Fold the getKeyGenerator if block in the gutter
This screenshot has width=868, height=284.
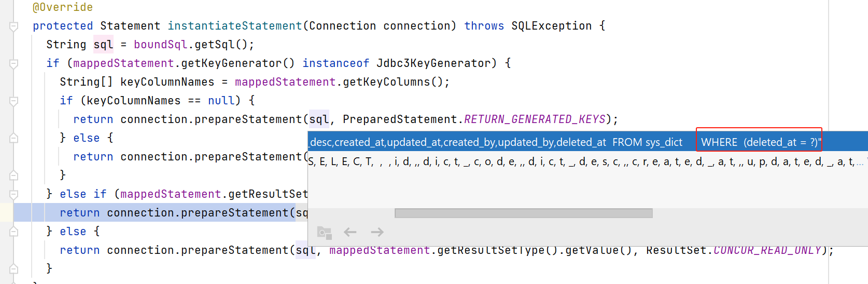tap(14, 63)
